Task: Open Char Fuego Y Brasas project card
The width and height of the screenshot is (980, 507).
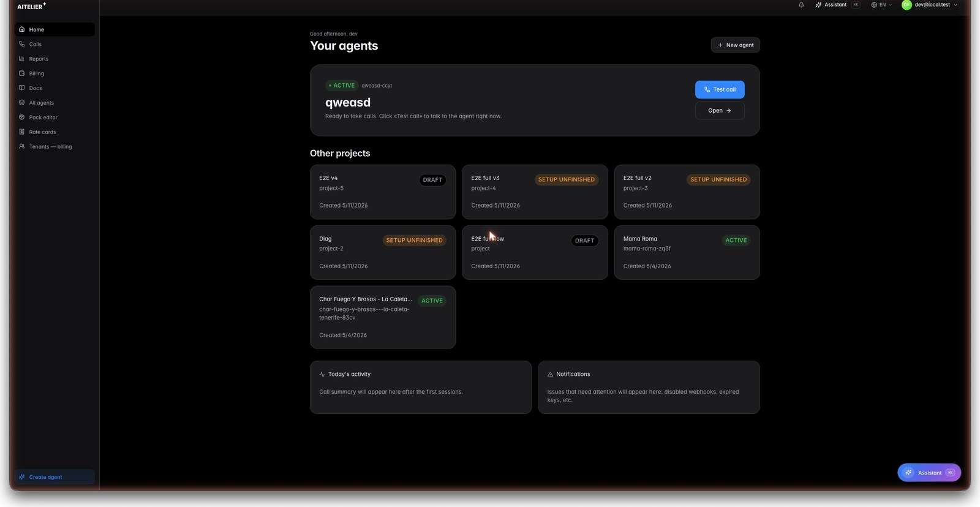Action: pos(383,317)
